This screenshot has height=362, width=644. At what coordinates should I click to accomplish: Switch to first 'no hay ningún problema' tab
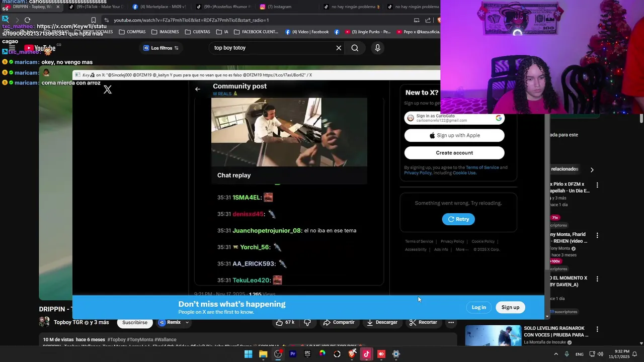(351, 7)
